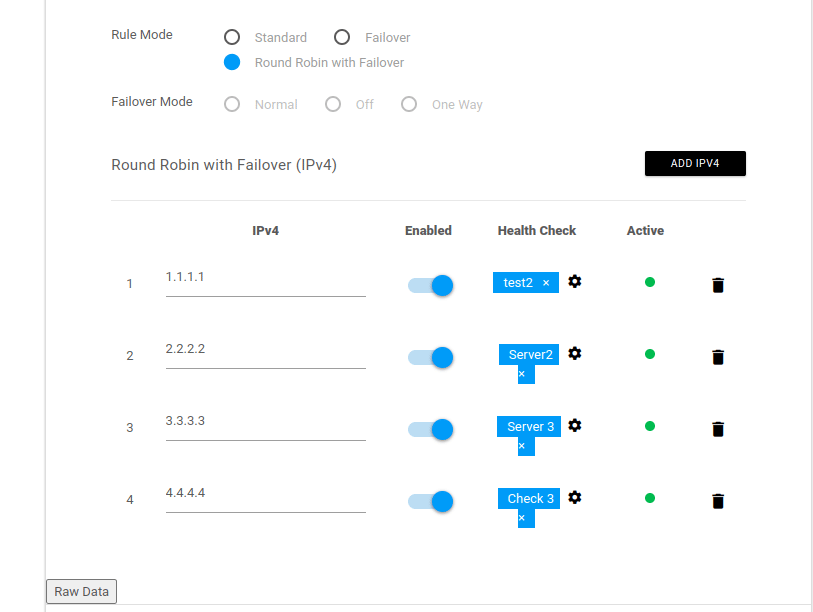Open the Raw Data button
Screen dimensions: 813x612
[x=81, y=592]
